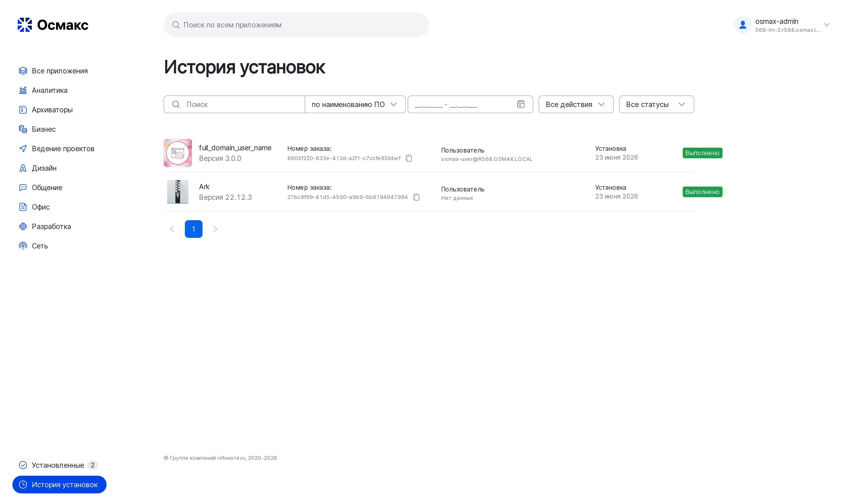Click the osmax-admin user avatar
The width and height of the screenshot is (849, 504).
(742, 25)
